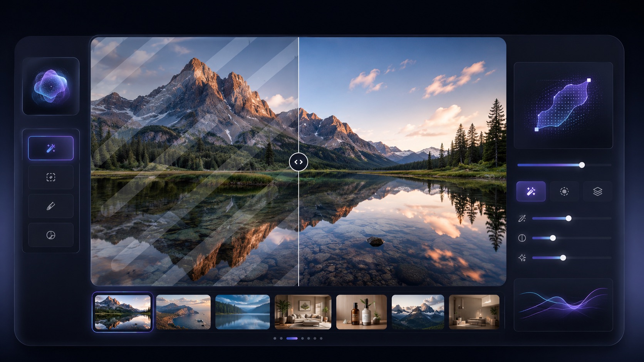Viewport: 644px width, 362px height.
Task: Click the purple waveform panel
Action: (563, 305)
